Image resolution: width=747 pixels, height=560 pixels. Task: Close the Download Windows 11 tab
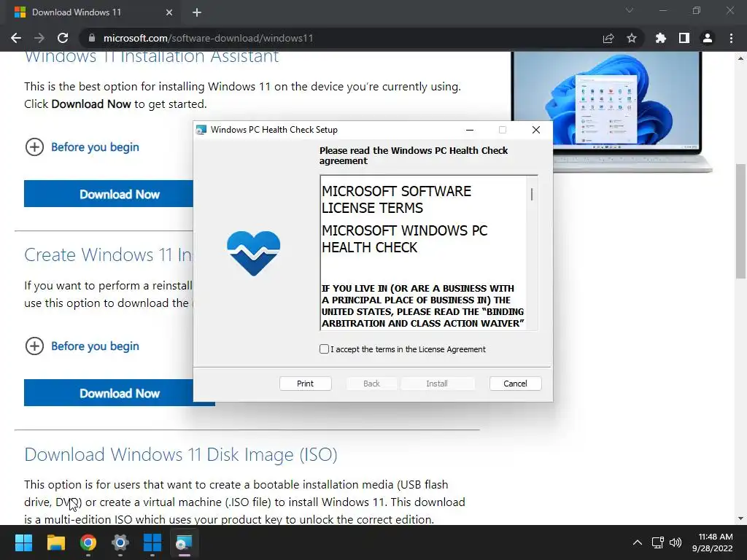(169, 12)
